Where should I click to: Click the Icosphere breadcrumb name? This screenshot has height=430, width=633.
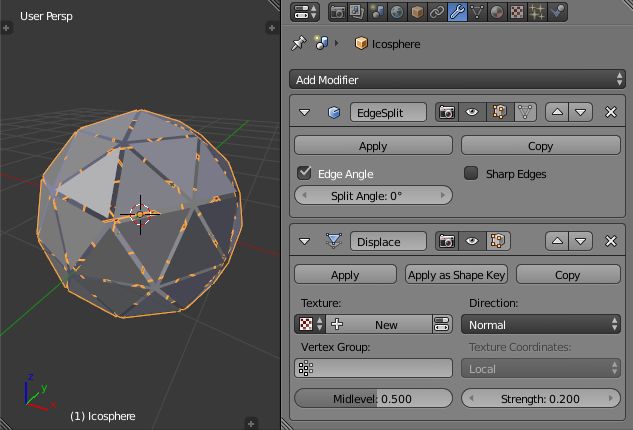(396, 44)
